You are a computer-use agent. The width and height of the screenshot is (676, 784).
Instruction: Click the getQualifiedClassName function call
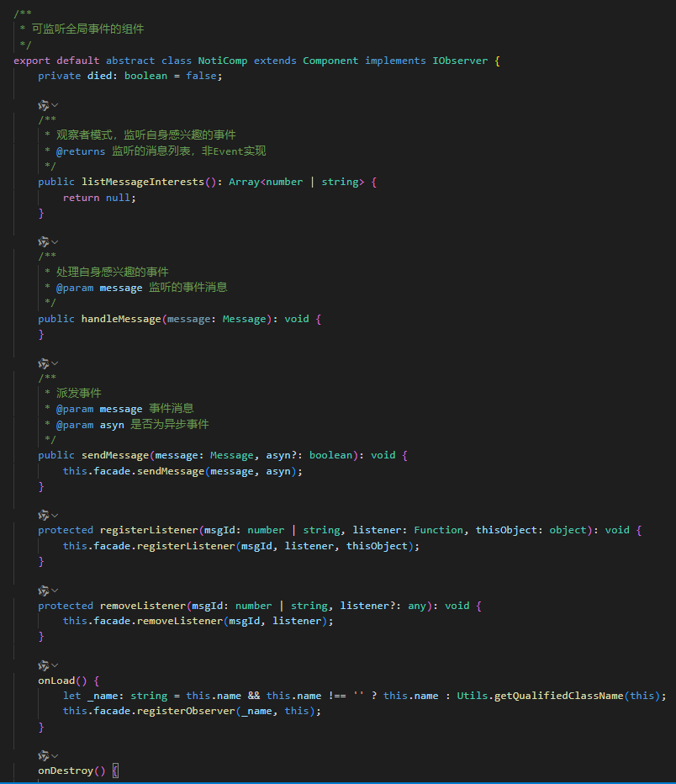pos(558,696)
